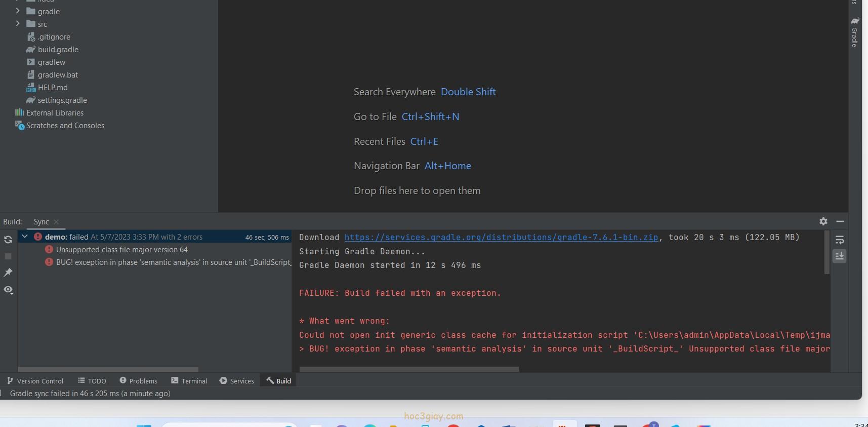Toggle the eye view options icon

(x=8, y=290)
